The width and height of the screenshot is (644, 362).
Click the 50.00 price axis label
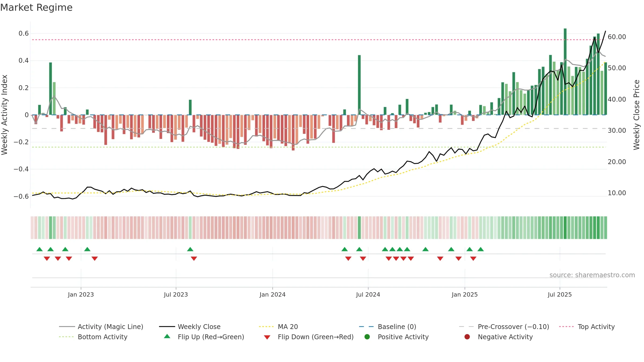point(617,68)
